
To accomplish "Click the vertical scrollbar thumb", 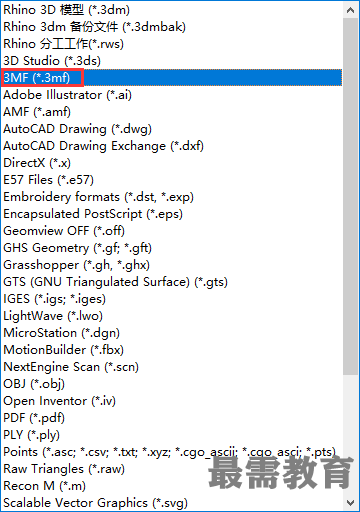I will click(x=350, y=196).
